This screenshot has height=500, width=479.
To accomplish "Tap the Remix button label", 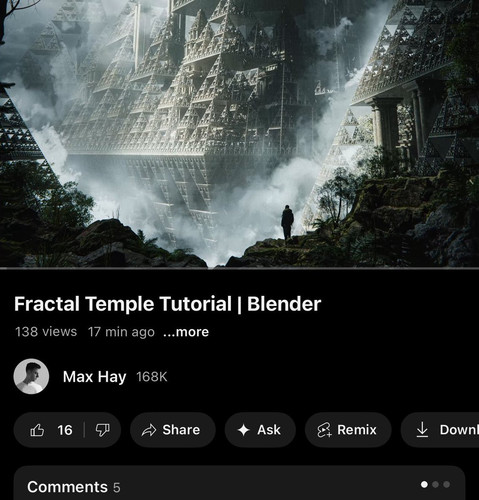I will pyautogui.click(x=357, y=430).
